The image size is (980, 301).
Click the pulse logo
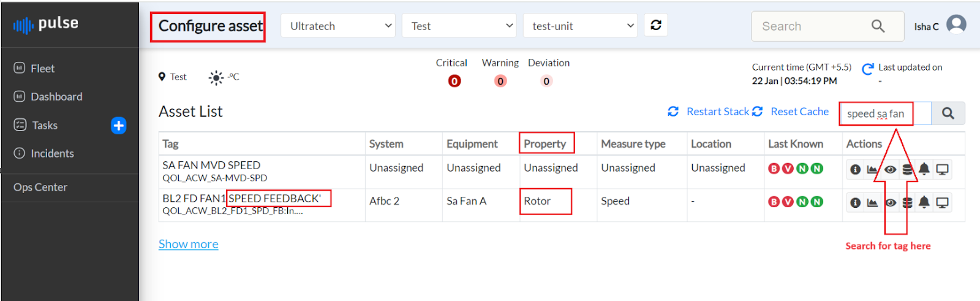(46, 25)
